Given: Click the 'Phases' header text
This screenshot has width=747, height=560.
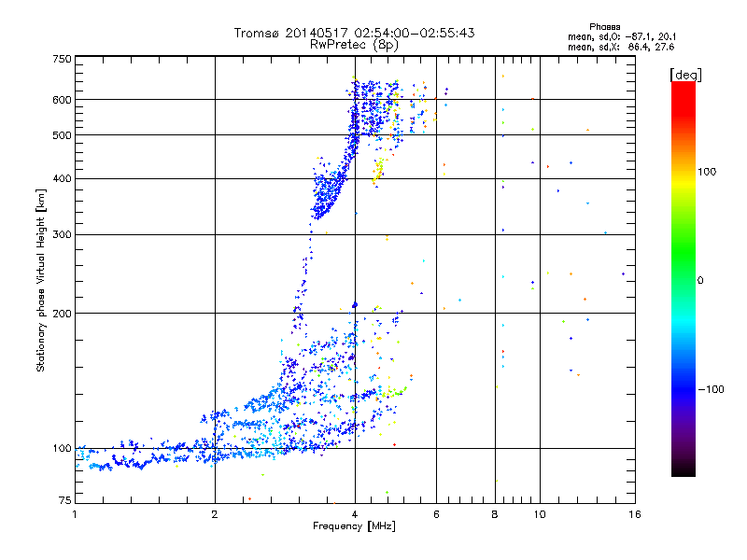Looking at the screenshot, I should tap(604, 27).
